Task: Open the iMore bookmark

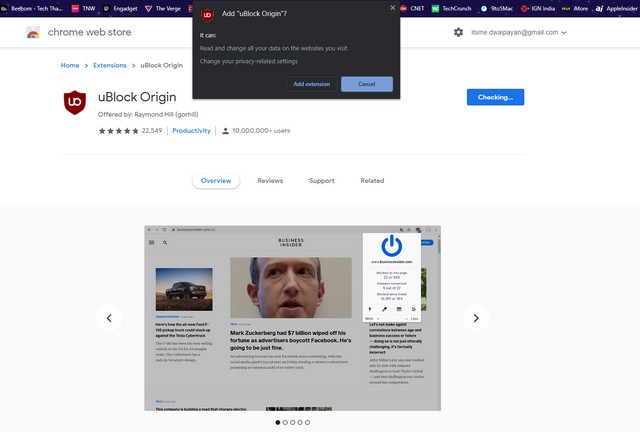Action: coord(575,8)
